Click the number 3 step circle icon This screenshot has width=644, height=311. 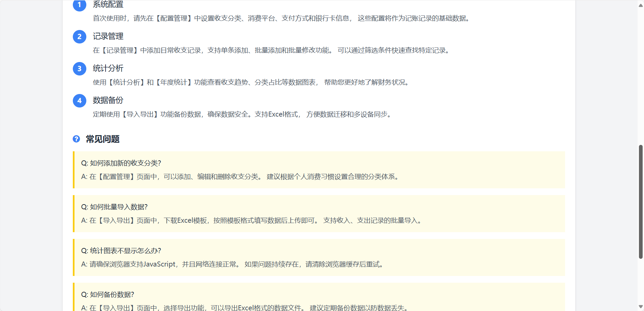80,69
